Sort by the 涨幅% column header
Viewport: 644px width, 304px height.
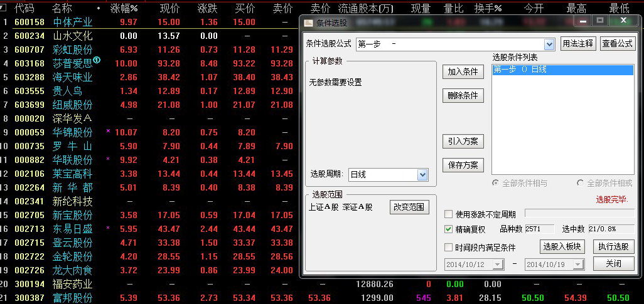(124, 9)
